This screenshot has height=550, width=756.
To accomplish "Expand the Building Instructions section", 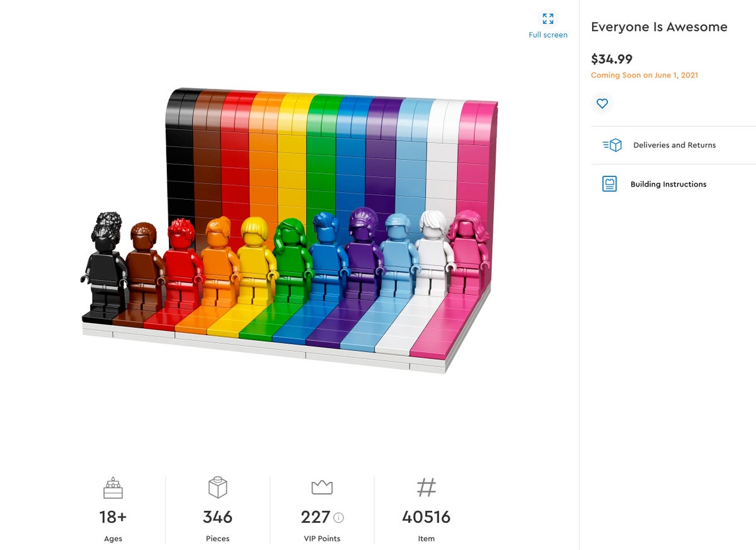I will [x=668, y=184].
